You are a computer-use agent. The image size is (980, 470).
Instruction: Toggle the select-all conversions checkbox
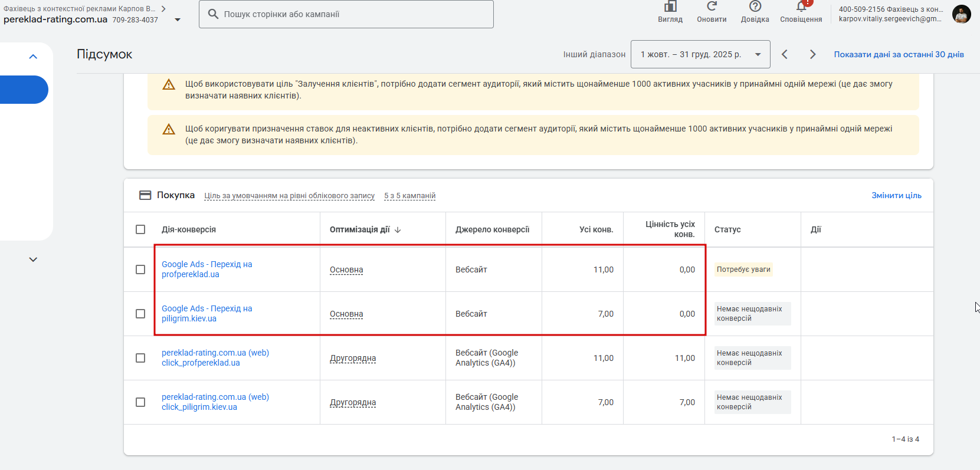click(140, 229)
